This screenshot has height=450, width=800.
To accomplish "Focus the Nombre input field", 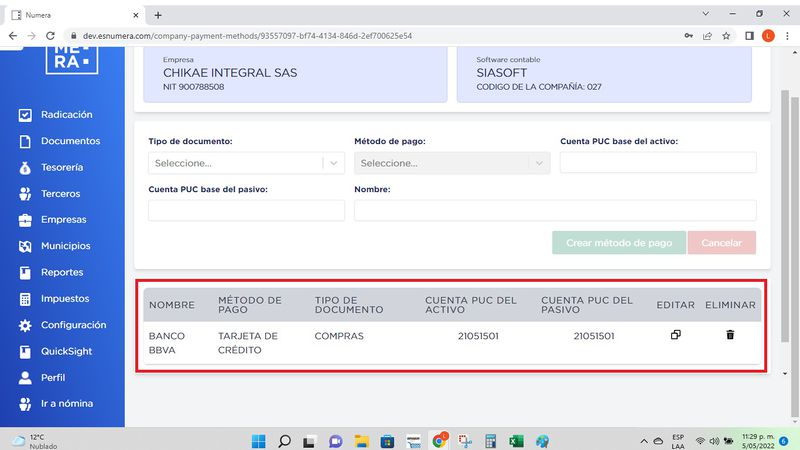I will [x=555, y=210].
